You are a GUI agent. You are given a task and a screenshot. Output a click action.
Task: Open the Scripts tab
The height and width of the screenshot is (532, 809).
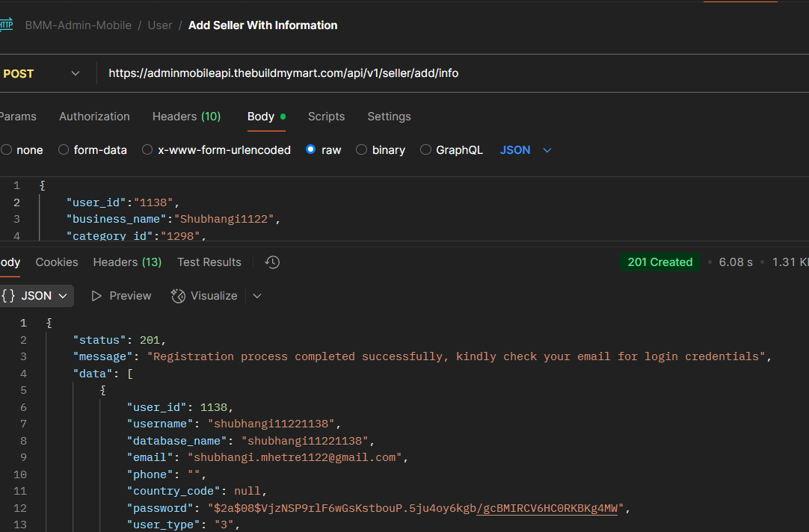(x=326, y=117)
